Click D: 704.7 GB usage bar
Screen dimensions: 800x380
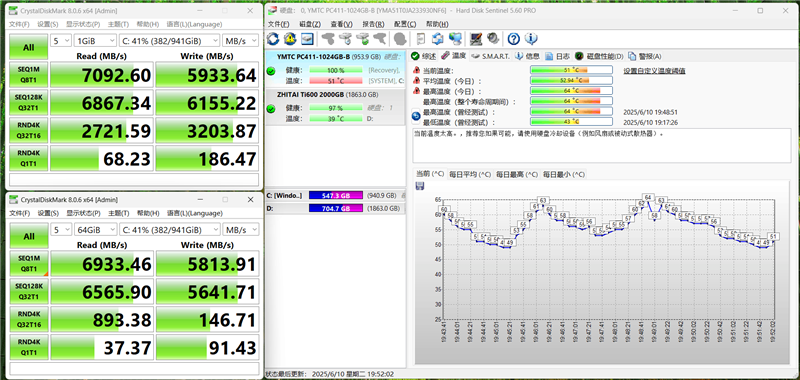click(x=336, y=208)
